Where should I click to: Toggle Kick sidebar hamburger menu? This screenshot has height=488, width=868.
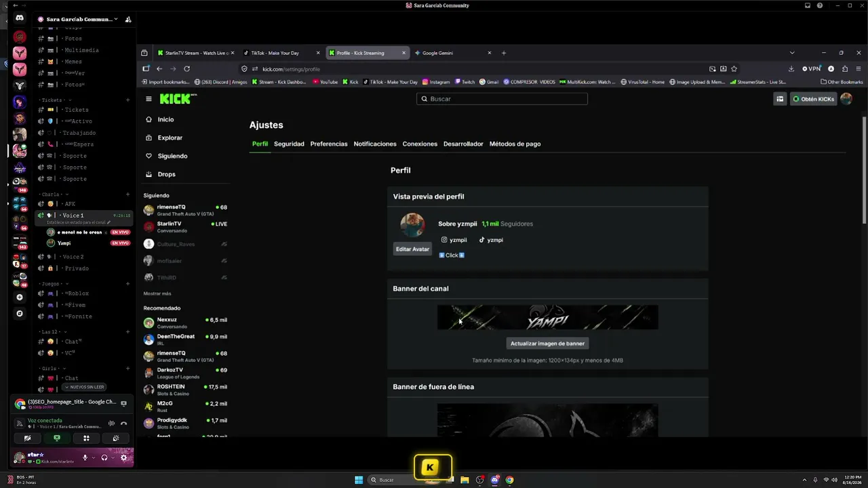(149, 99)
